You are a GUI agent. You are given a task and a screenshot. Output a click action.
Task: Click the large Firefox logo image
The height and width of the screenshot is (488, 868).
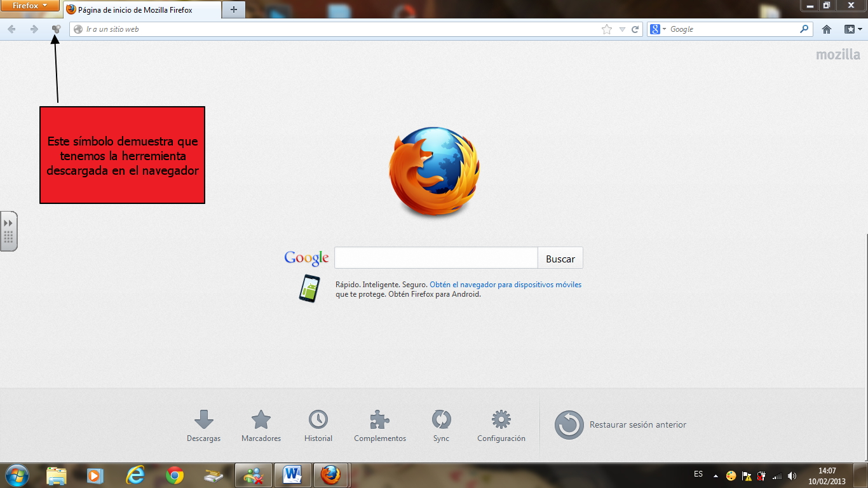(435, 172)
